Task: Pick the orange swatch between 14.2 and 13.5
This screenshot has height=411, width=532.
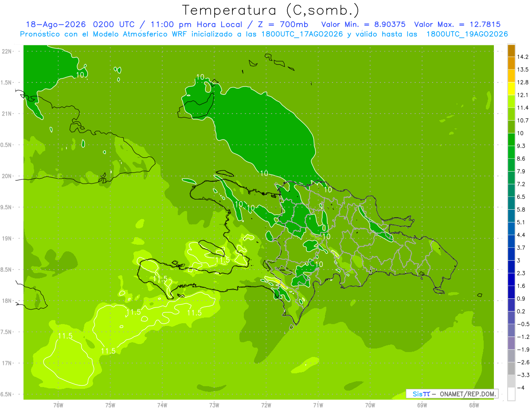Action: coord(511,63)
